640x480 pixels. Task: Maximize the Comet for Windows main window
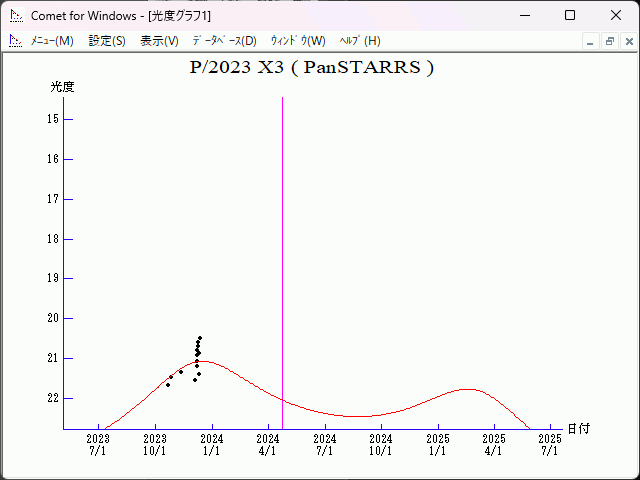coord(570,15)
